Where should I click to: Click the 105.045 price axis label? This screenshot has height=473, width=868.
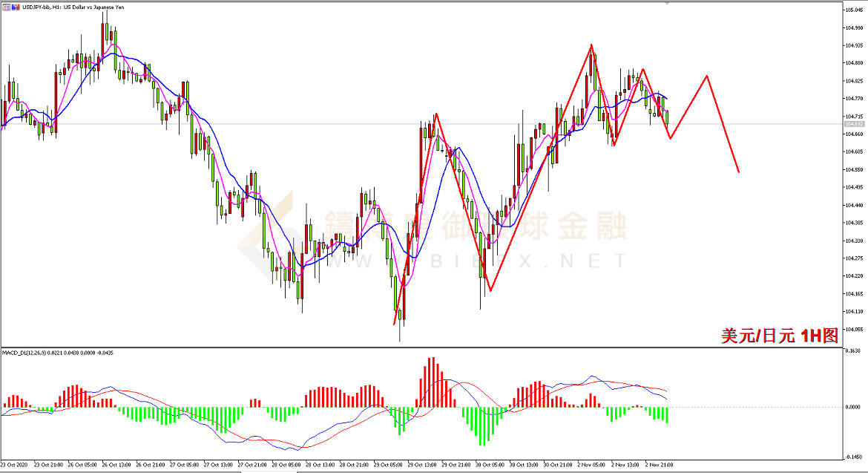pos(854,10)
